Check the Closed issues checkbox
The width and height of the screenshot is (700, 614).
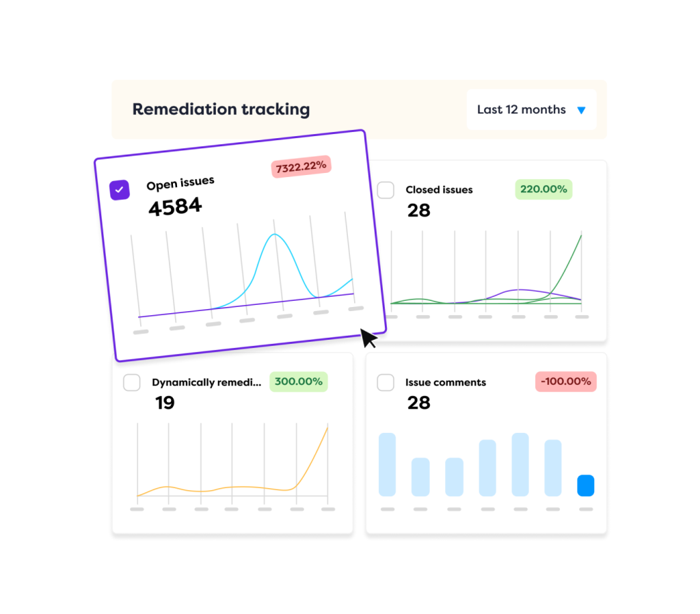pos(386,190)
